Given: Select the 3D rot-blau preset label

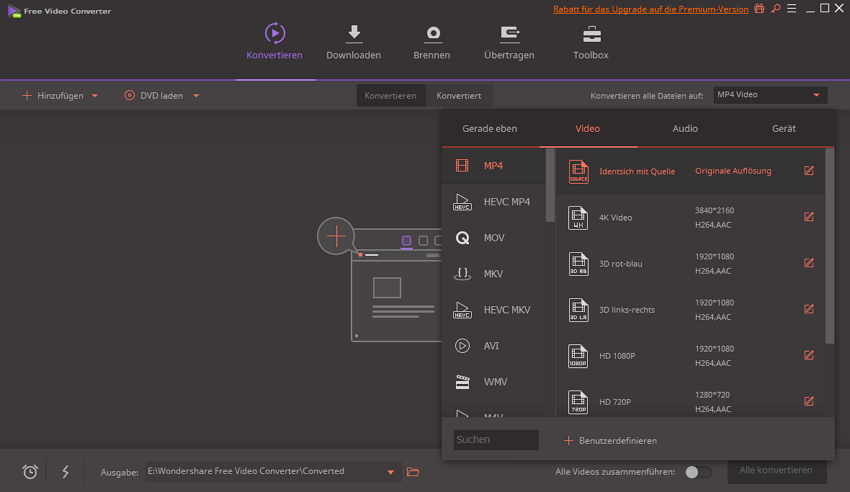Looking at the screenshot, I should coord(620,264).
